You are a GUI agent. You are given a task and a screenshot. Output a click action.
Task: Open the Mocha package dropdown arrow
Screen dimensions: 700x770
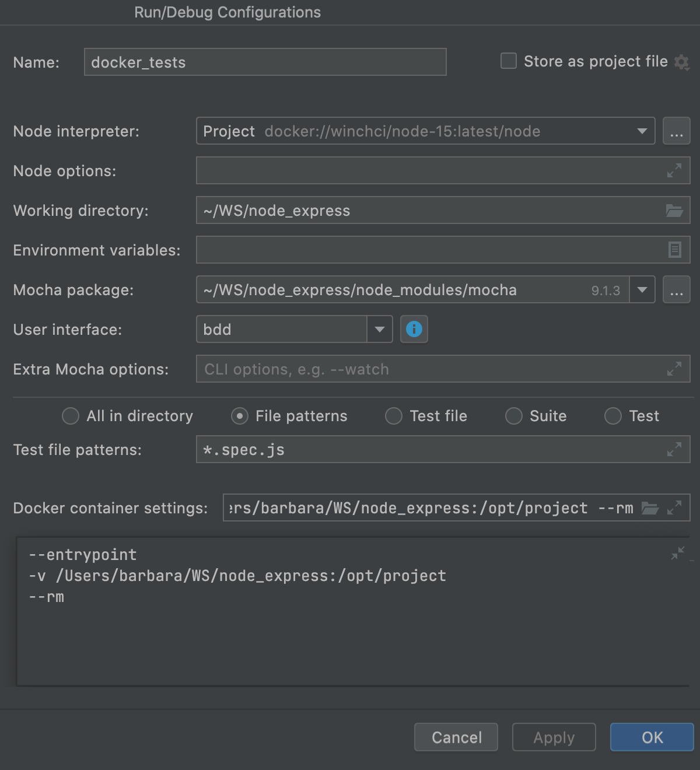(642, 290)
